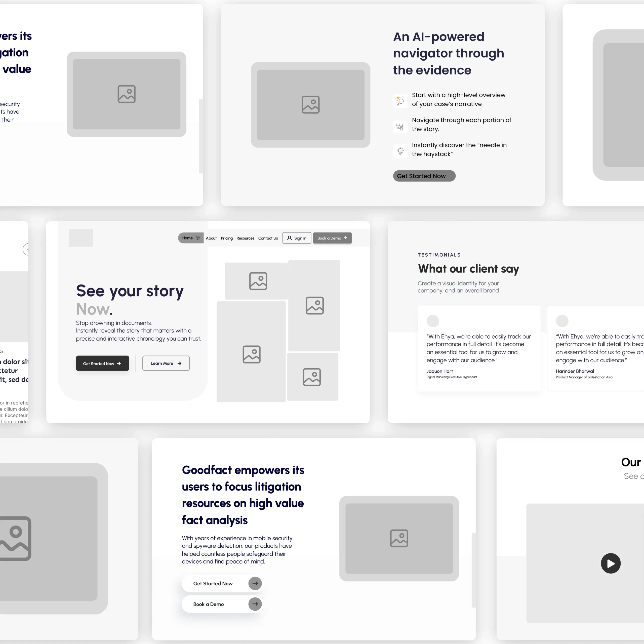This screenshot has height=644, width=644.
Task: Click the logo placeholder in the header
Action: pos(81,238)
